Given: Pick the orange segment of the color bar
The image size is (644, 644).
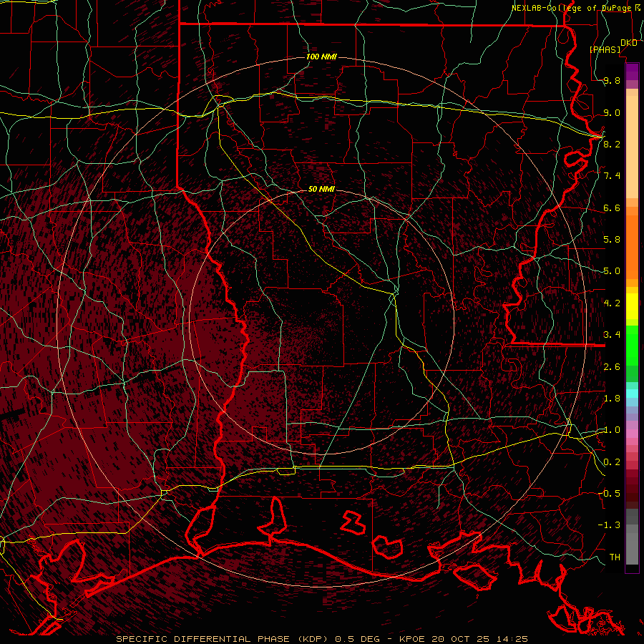Looking at the screenshot, I should click(x=632, y=246).
